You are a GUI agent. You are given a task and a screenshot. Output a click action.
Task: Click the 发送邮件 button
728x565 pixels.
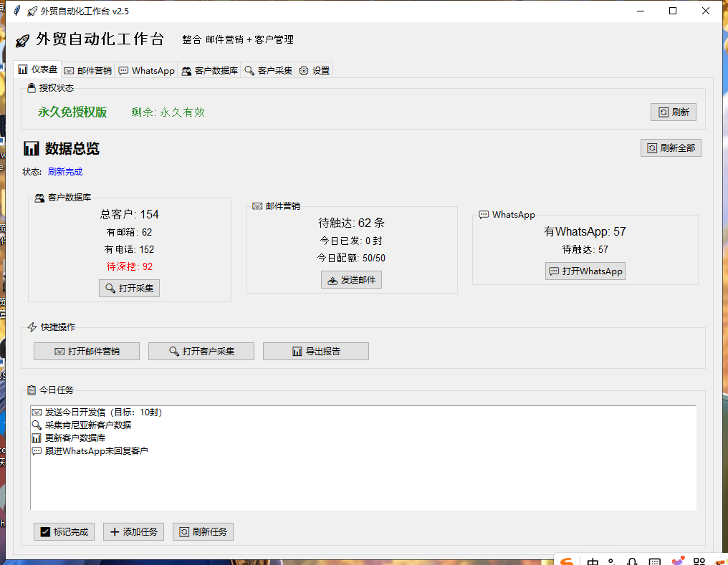tap(352, 280)
